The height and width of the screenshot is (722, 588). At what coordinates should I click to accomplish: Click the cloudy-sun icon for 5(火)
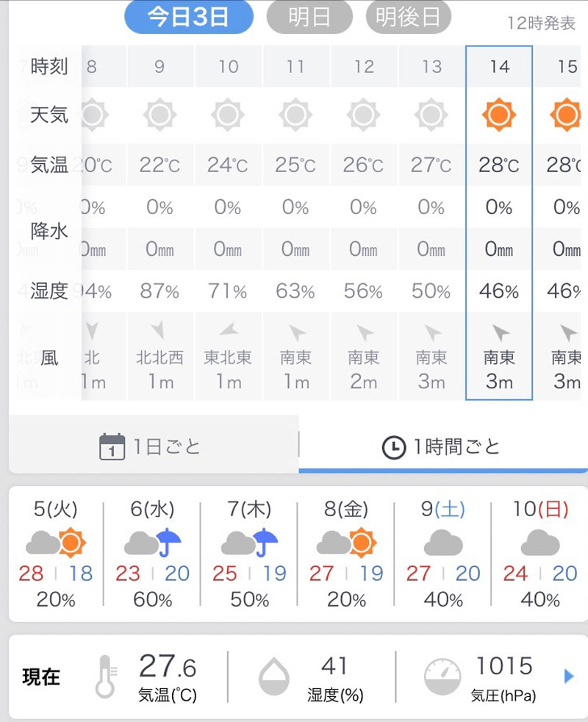click(x=56, y=543)
